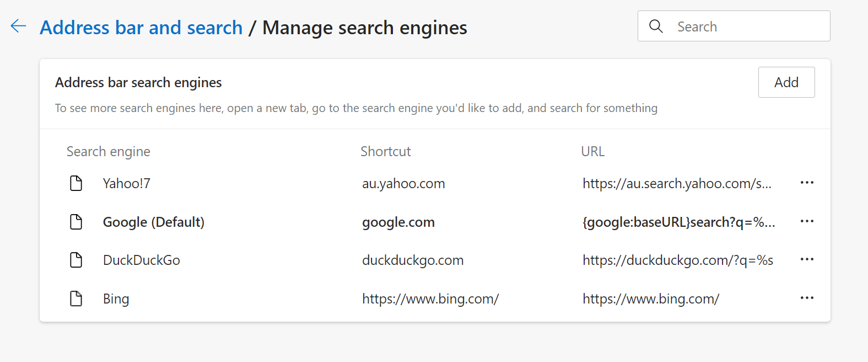Screen dimensions: 868x362
Task: Click the magnifier icon in search box
Action: click(x=656, y=26)
